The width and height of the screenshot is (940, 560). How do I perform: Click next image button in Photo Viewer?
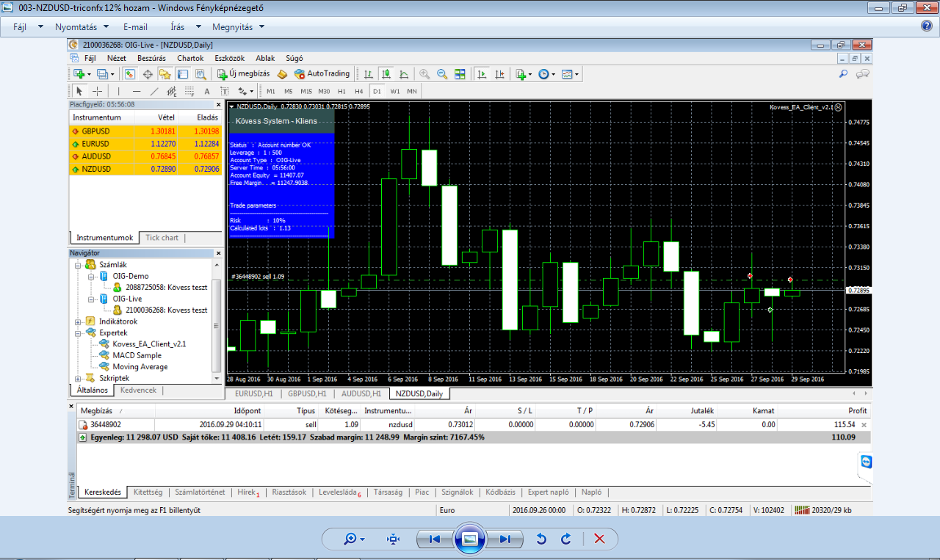click(x=505, y=539)
